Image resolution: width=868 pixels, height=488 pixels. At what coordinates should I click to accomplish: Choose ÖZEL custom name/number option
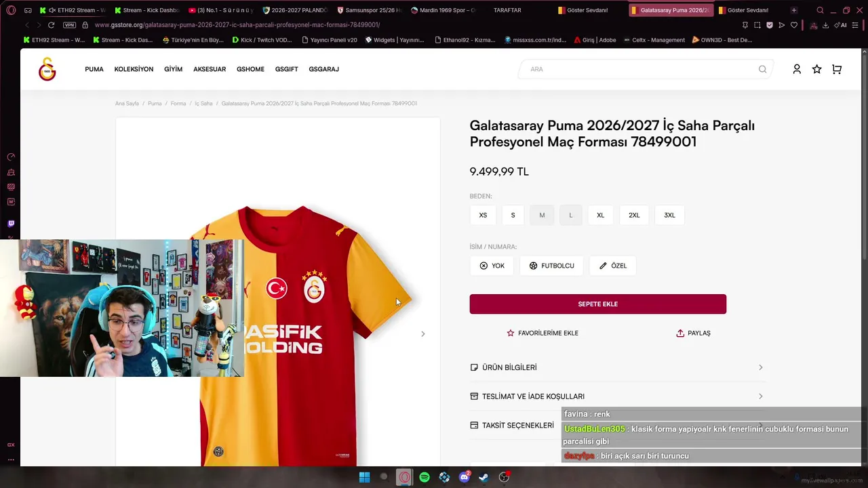click(x=612, y=266)
